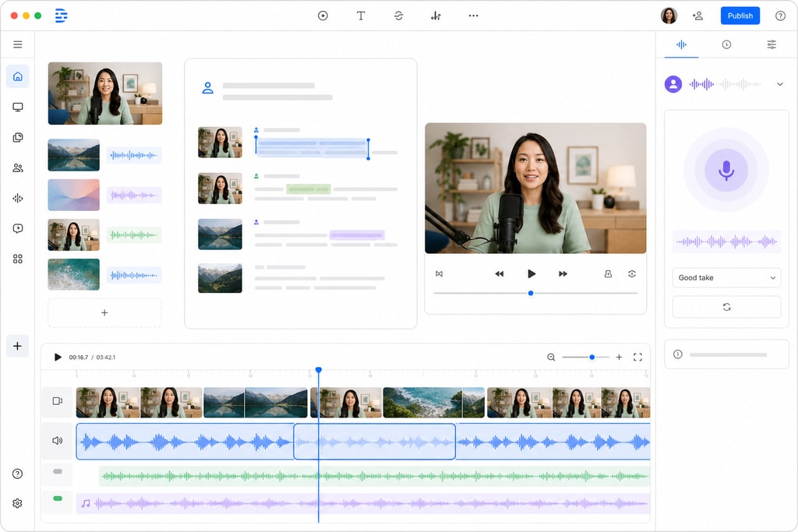This screenshot has height=532, width=798.
Task: Click the preview progress slider handle
Action: (x=531, y=293)
